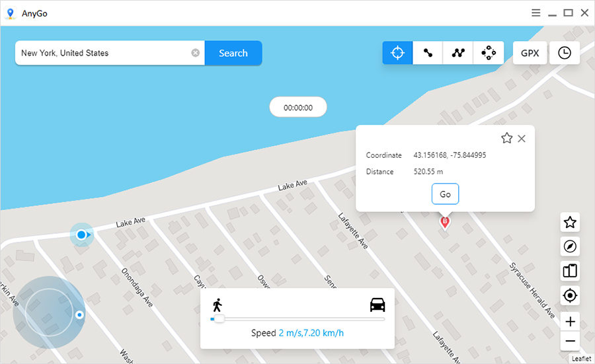The height and width of the screenshot is (364, 595).
Task: Click the speed slider handle
Action: point(219,319)
